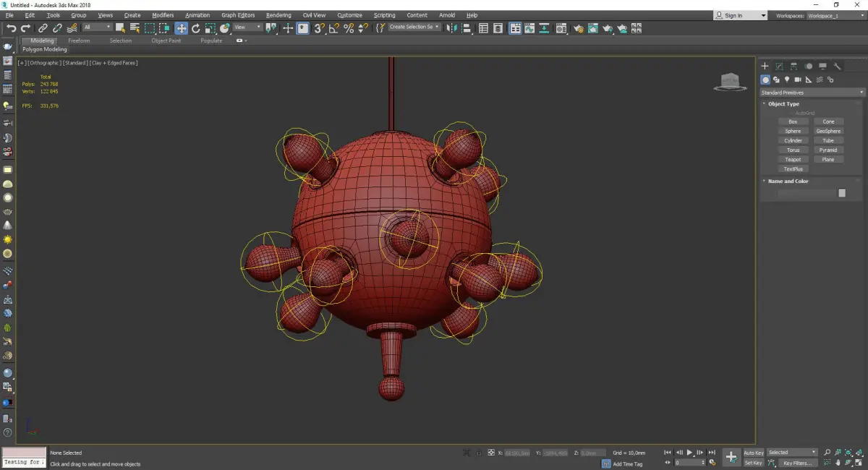
Task: Open Select by Name list icon
Action: click(135, 28)
